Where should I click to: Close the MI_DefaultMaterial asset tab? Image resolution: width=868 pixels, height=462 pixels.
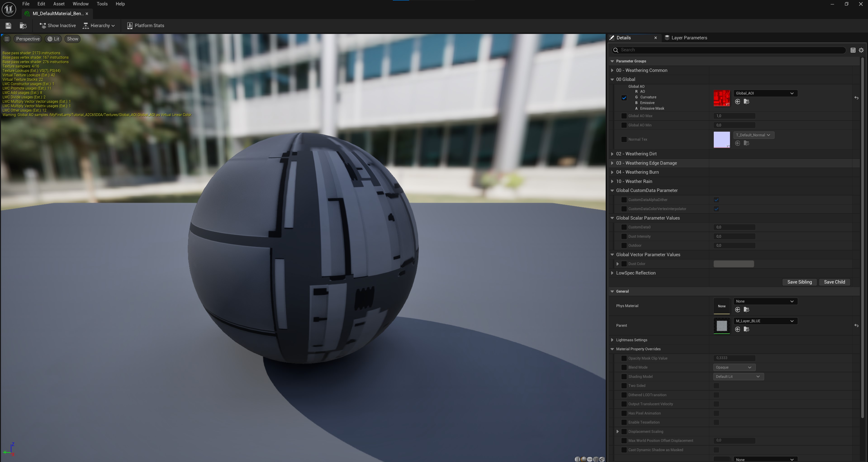[87, 14]
